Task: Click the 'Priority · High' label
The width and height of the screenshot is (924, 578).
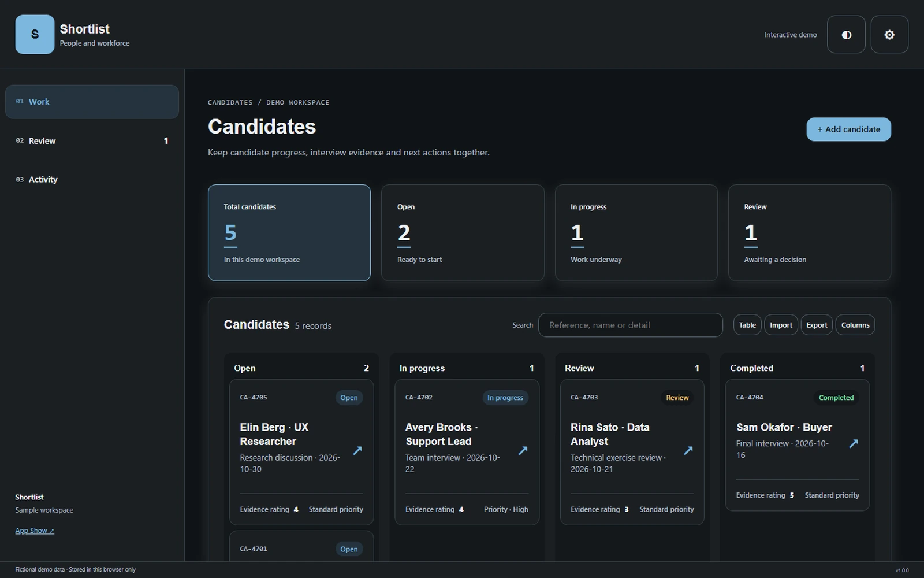Action: click(x=506, y=509)
